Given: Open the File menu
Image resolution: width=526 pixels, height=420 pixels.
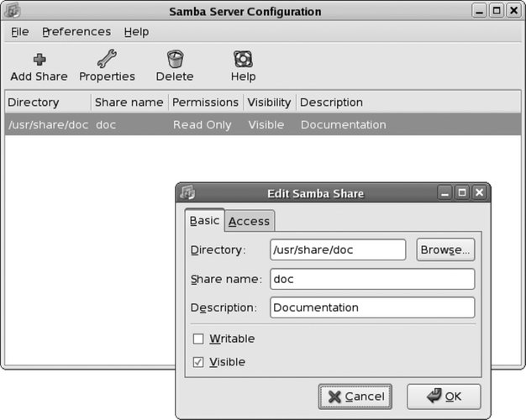Looking at the screenshot, I should tap(20, 32).
